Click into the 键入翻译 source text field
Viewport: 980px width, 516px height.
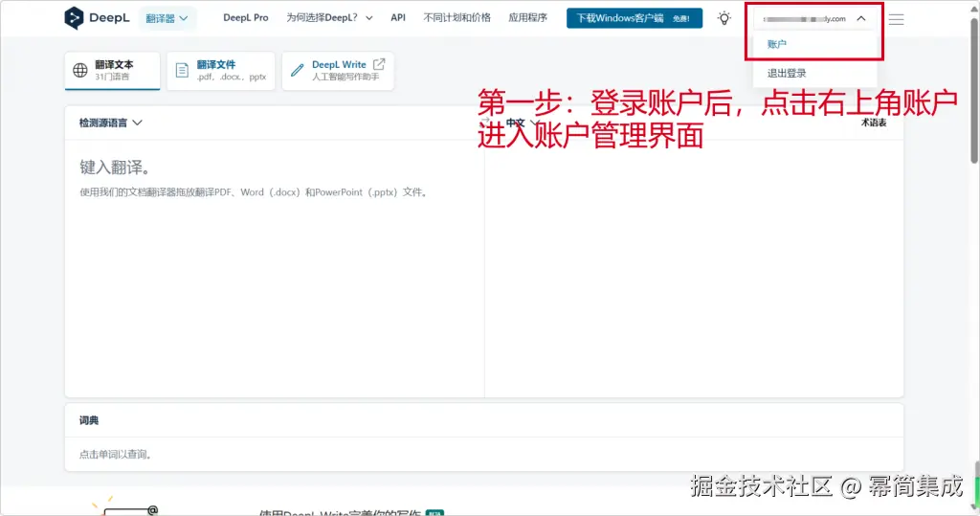pos(275,268)
